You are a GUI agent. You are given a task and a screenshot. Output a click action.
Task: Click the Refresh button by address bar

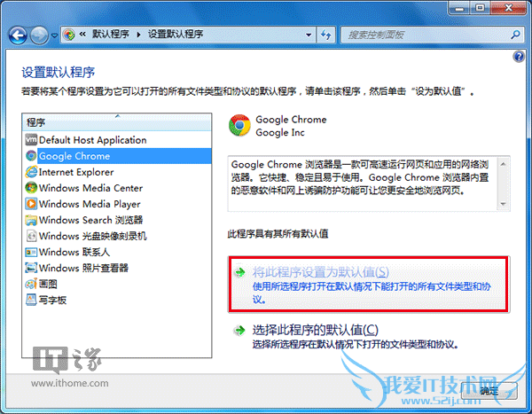pyautogui.click(x=326, y=35)
